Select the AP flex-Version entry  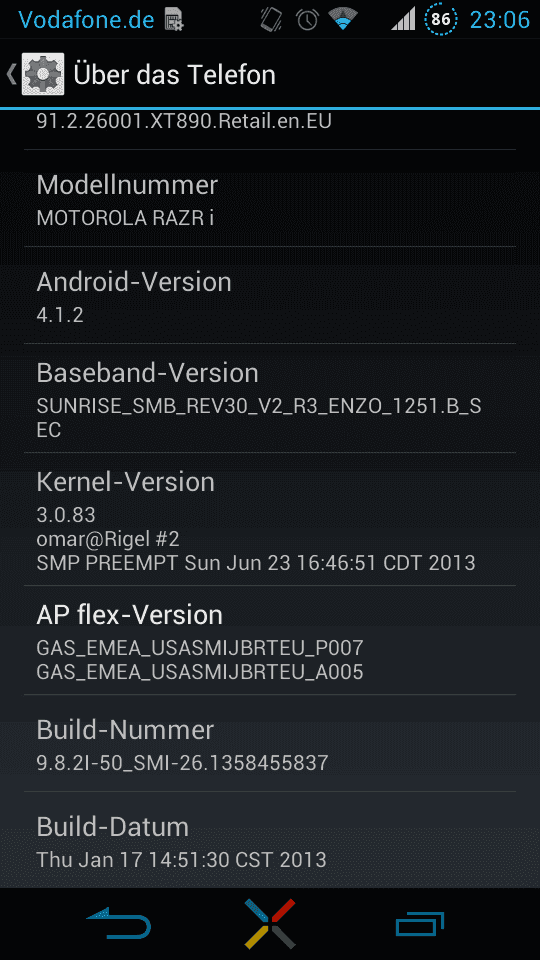(x=270, y=640)
